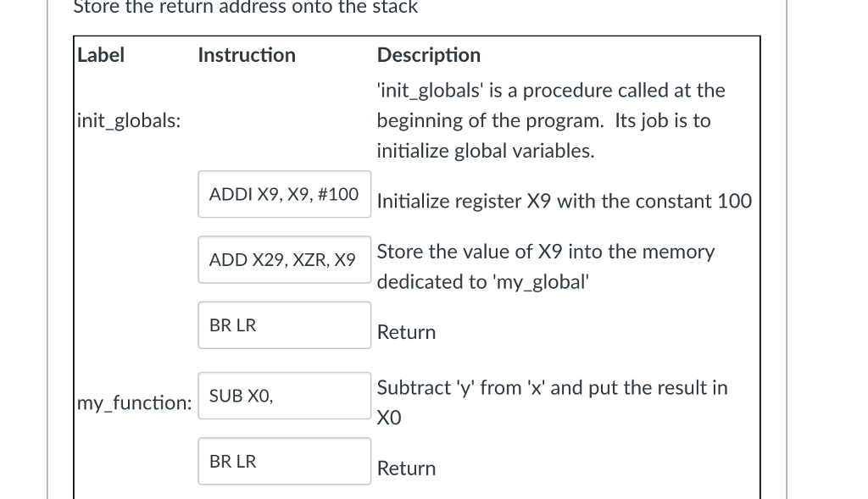The width and height of the screenshot is (868, 499).
Task: Click the first Return description text
Action: click(406, 332)
